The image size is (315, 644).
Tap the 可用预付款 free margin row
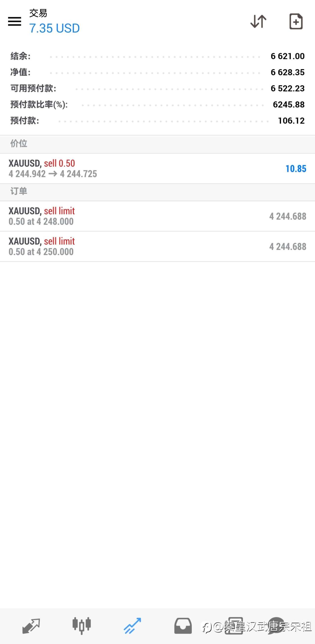[x=157, y=88]
